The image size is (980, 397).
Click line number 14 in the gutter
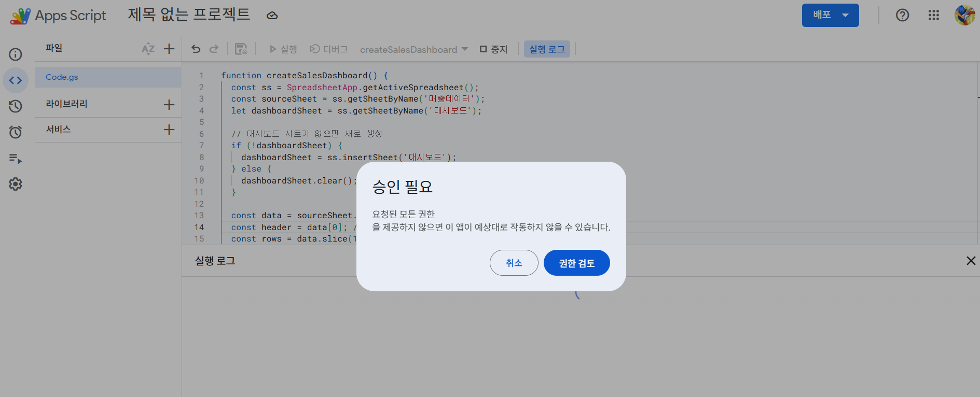point(199,228)
